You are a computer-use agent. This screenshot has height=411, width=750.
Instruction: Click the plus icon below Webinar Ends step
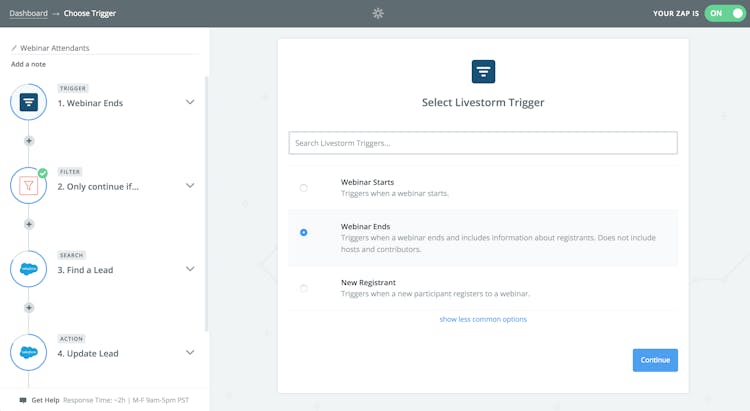(29, 141)
